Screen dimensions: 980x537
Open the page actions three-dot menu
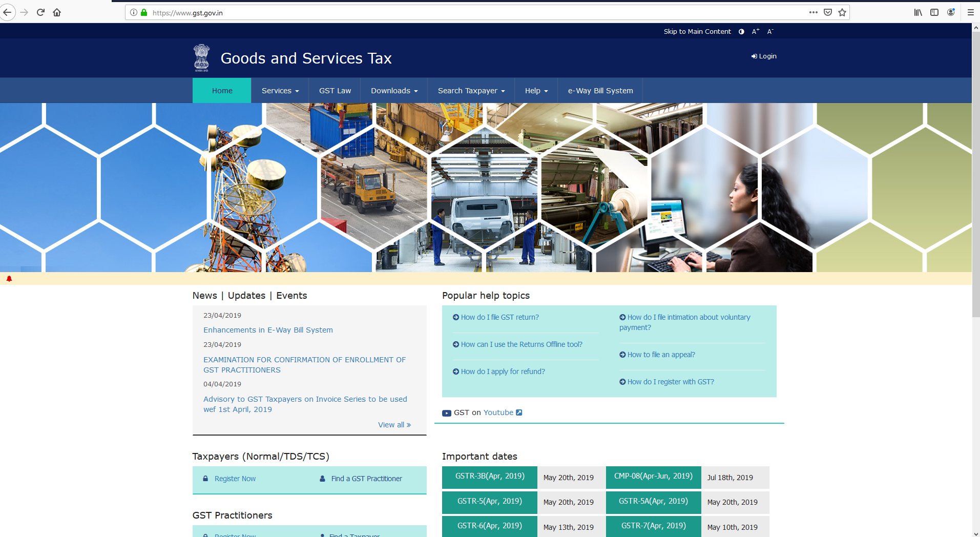point(814,12)
